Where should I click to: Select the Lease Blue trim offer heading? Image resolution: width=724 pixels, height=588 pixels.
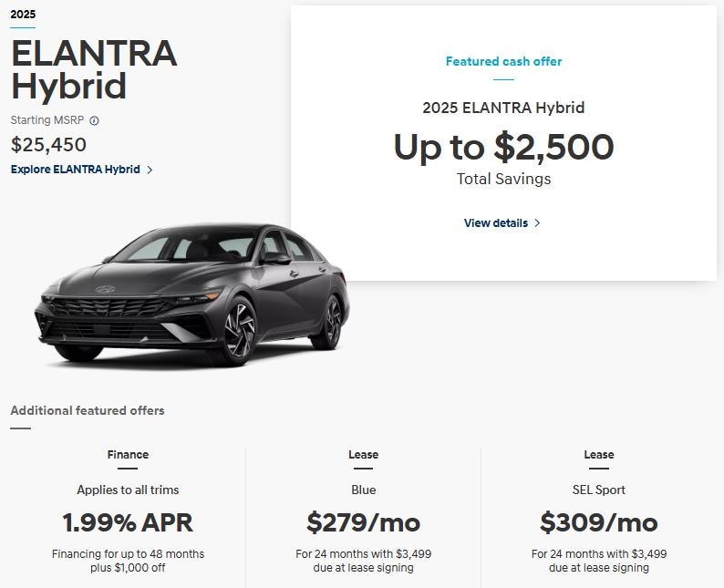tap(363, 455)
